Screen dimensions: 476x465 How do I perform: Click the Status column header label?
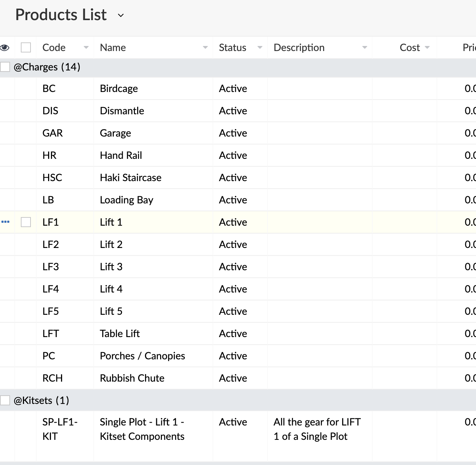[233, 47]
